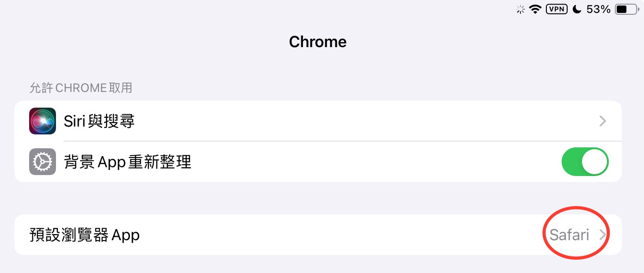The image size is (644, 273).
Task: Open the 預設瀏覽器 App setting
Action: click(84, 235)
